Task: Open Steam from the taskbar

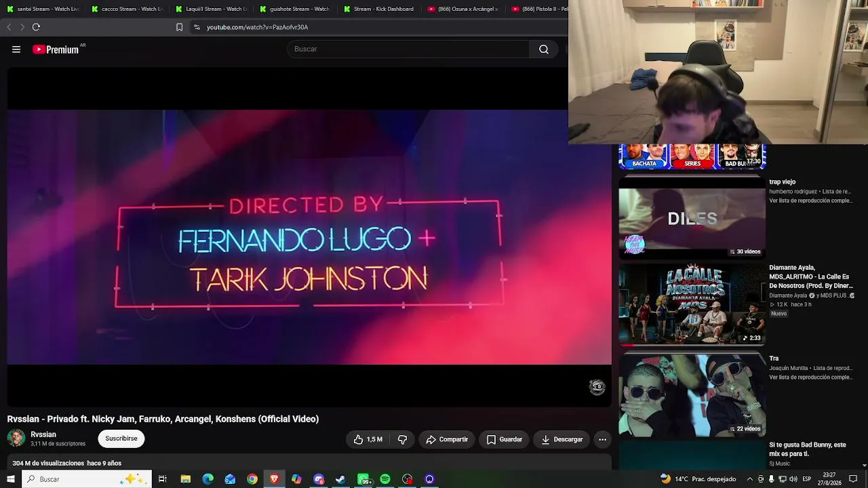Action: coord(340,479)
